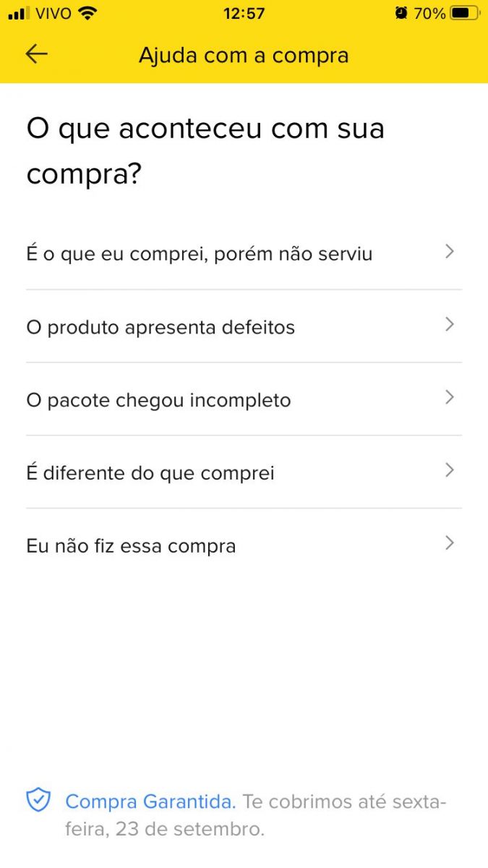Select "Eu não fiz essa compra"

click(x=131, y=546)
